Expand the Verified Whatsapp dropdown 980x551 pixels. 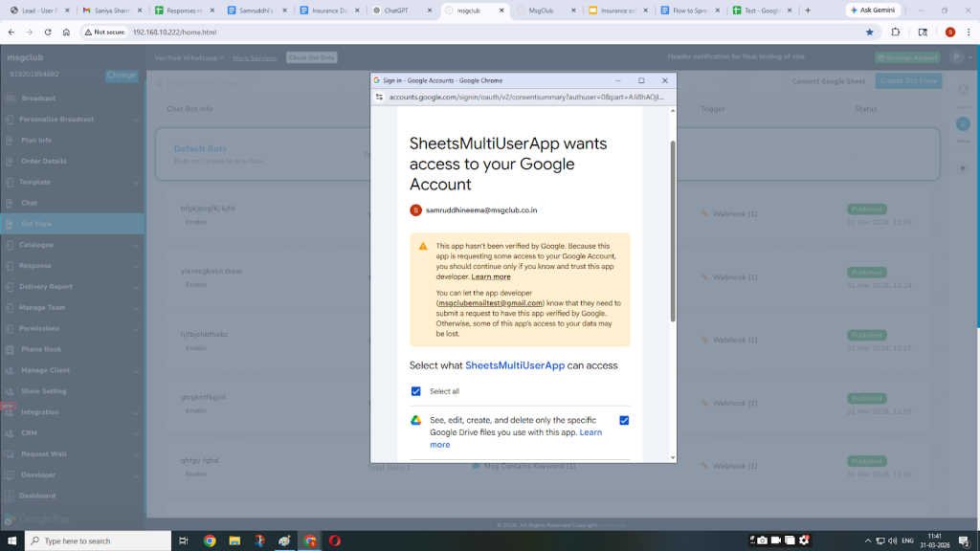(189, 57)
